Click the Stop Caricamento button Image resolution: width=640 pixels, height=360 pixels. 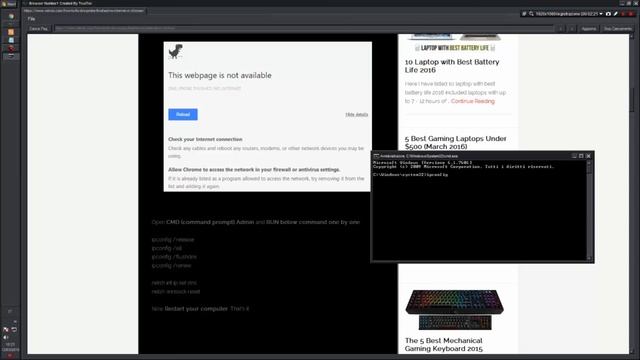point(618,29)
